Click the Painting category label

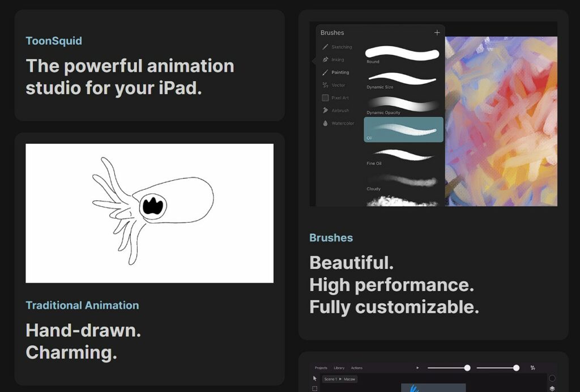click(x=340, y=73)
